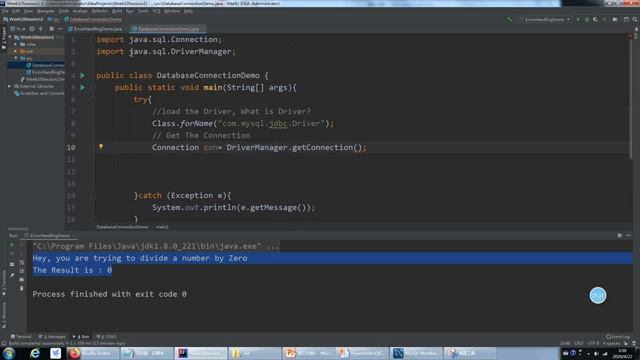Viewport: 640px width, 360px height.
Task: Open the Project view selector dropdown
Action: (18, 29)
